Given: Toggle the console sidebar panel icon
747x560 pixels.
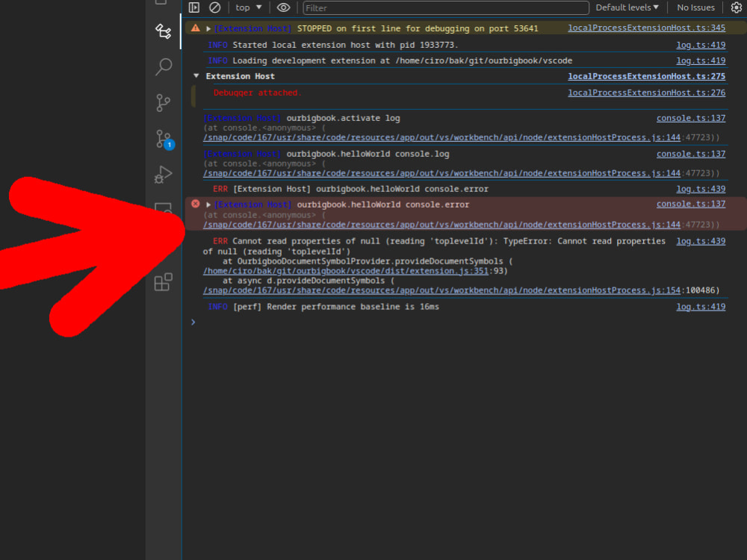Looking at the screenshot, I should pos(194,7).
